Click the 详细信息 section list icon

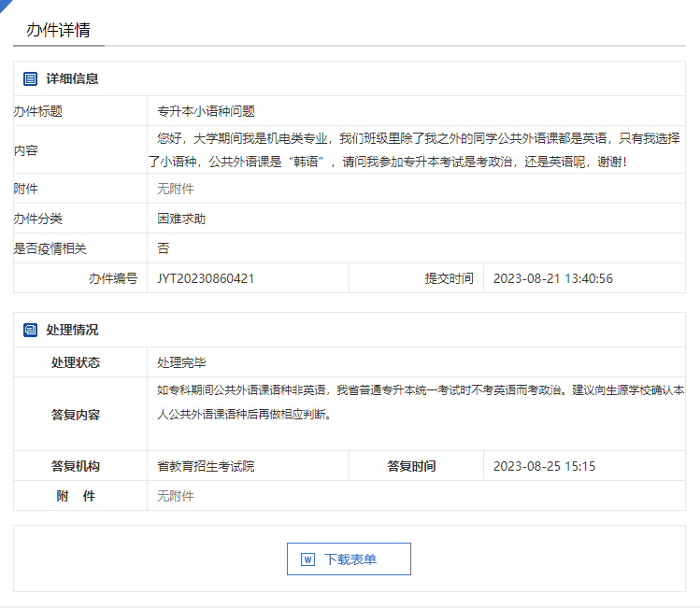coord(31,79)
